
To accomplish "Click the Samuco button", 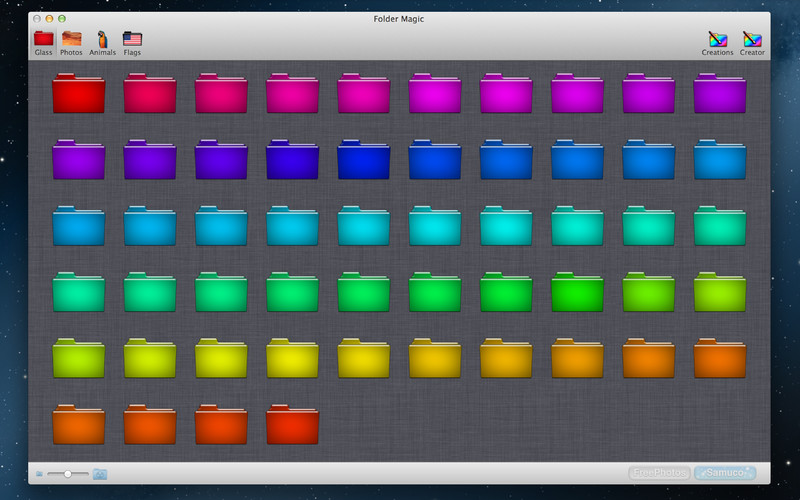I will click(725, 473).
